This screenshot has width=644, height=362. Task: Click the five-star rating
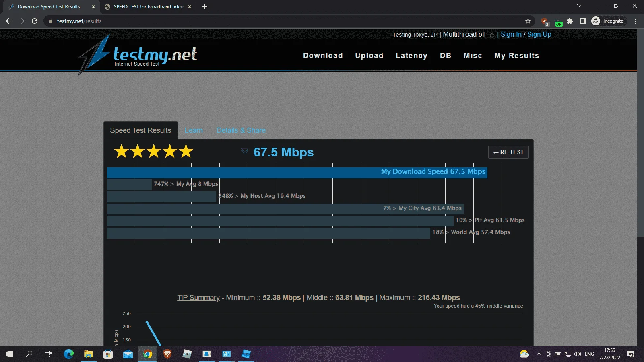pos(154,152)
